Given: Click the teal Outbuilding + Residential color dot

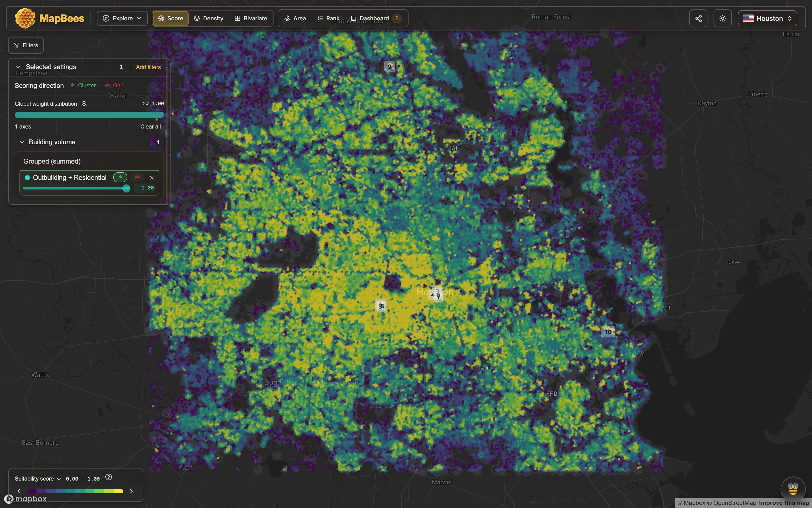Looking at the screenshot, I should [27, 178].
